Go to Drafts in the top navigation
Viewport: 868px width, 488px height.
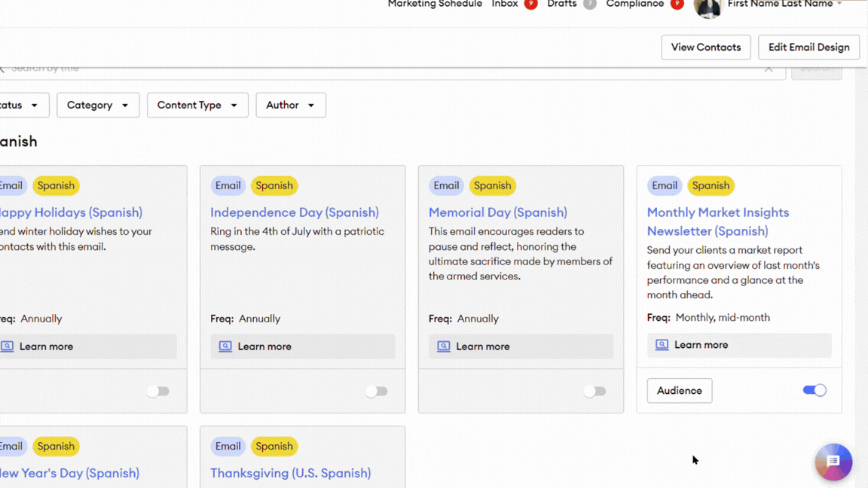click(562, 5)
